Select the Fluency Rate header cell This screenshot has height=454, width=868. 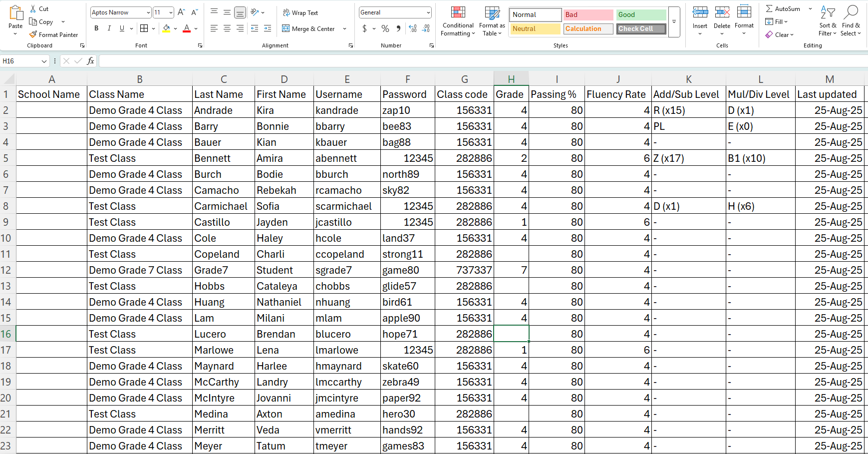click(618, 94)
